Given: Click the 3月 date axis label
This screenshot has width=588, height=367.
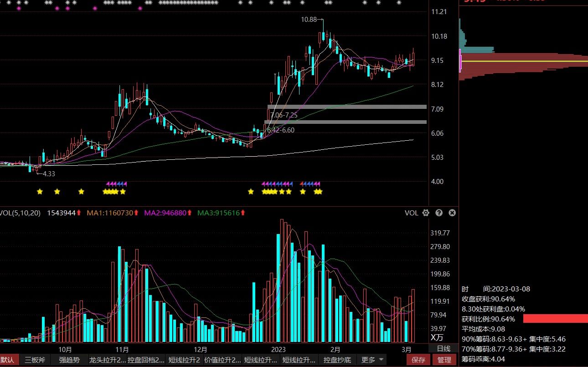Looking at the screenshot, I should [x=407, y=349].
